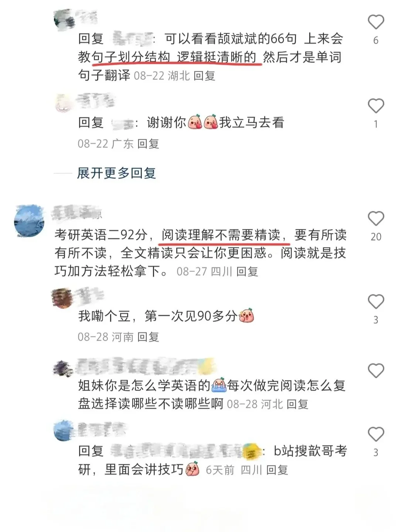Like the 姐妹你是怎么学英语的 reply from 河北
Screen dimensions: 399x532
(376, 371)
